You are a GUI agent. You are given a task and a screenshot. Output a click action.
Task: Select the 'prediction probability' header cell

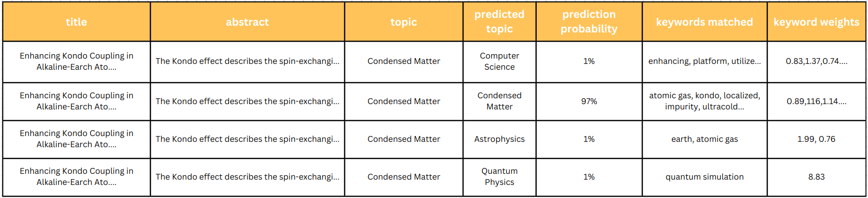click(x=589, y=22)
